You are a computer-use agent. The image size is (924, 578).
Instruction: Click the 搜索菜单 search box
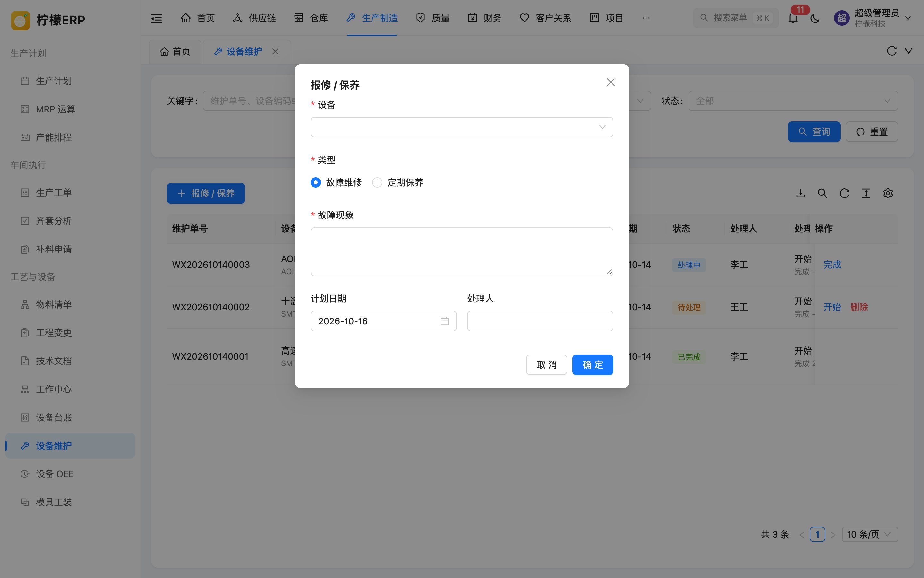click(735, 18)
